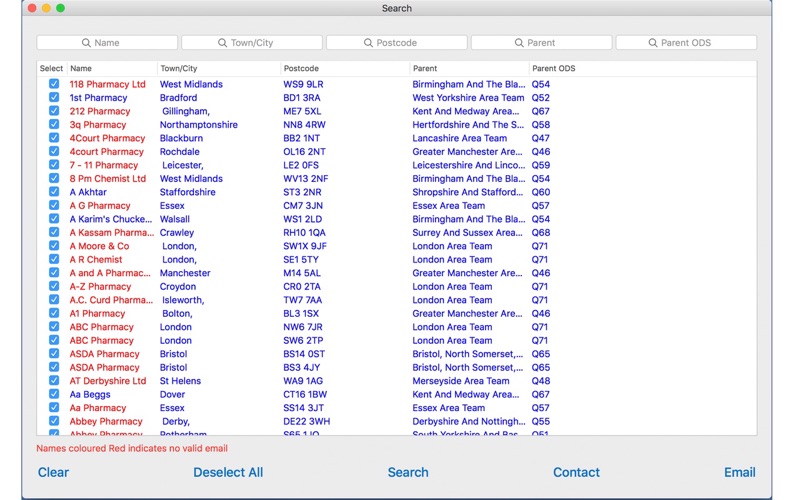Viewport: 800px width, 500px height.
Task: Toggle the 212 Pharmacy checkbox
Action: tap(54, 111)
